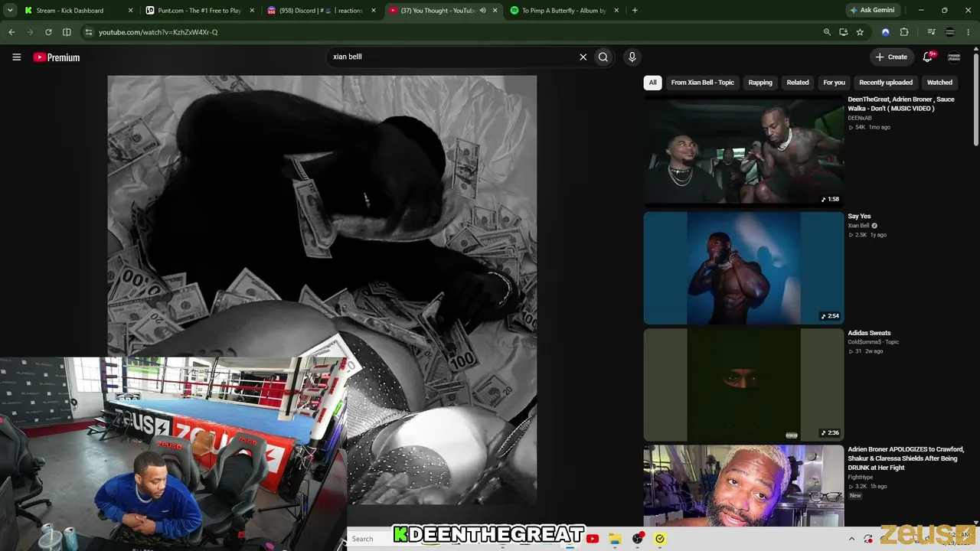This screenshot has width=980, height=551.
Task: Visit the ColdSumma$ - Topic channel
Action: click(874, 342)
